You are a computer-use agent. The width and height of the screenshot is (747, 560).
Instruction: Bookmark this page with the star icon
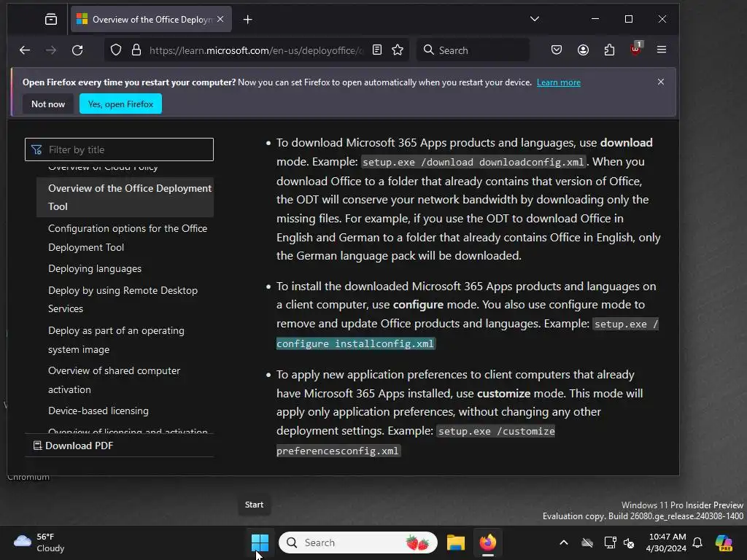(x=398, y=50)
